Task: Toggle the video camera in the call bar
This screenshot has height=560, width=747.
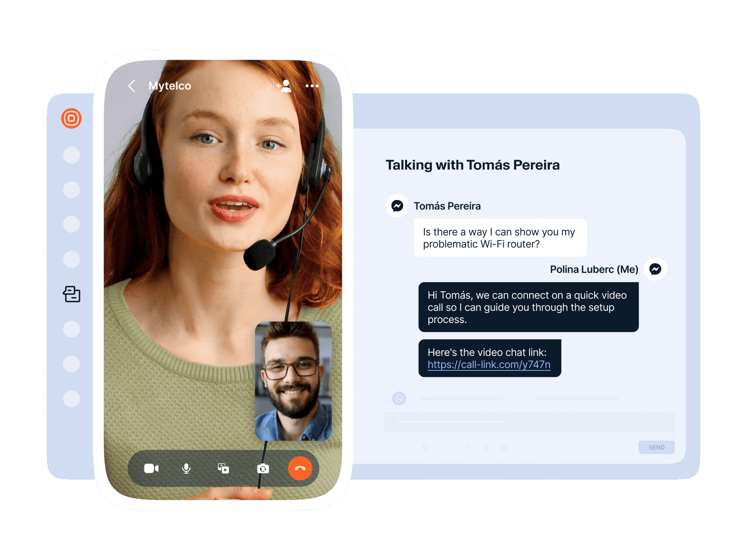Action: pos(151,468)
